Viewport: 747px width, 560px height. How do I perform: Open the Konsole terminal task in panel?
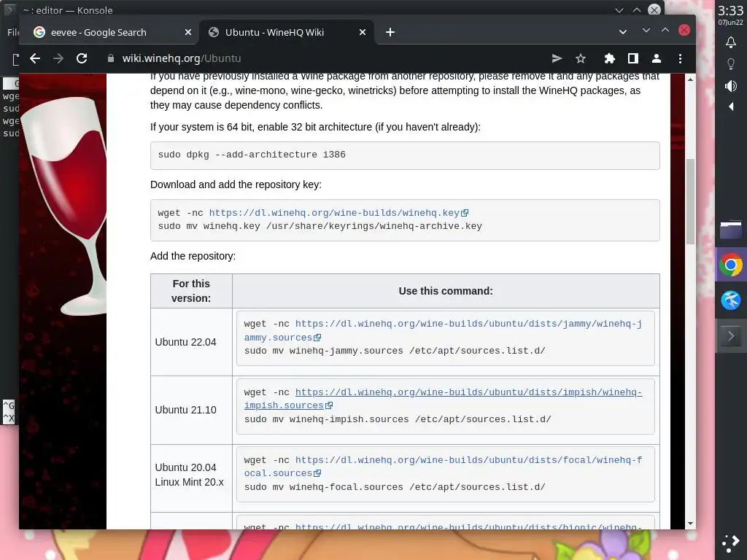731,336
